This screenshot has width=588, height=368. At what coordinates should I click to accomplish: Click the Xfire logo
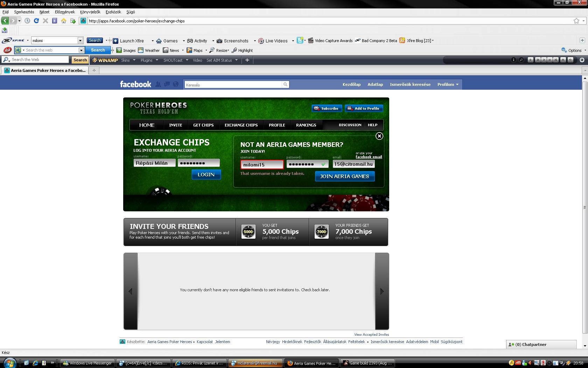click(13, 40)
